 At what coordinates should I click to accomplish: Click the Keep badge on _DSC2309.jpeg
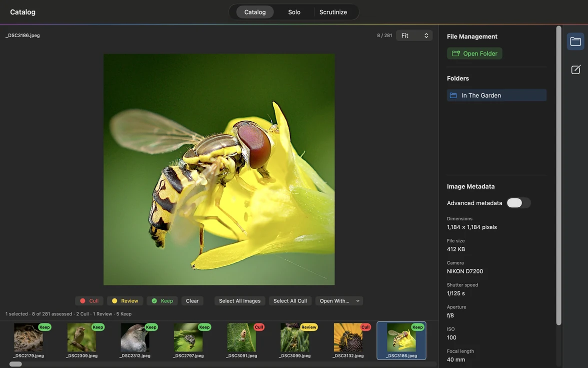coord(98,327)
